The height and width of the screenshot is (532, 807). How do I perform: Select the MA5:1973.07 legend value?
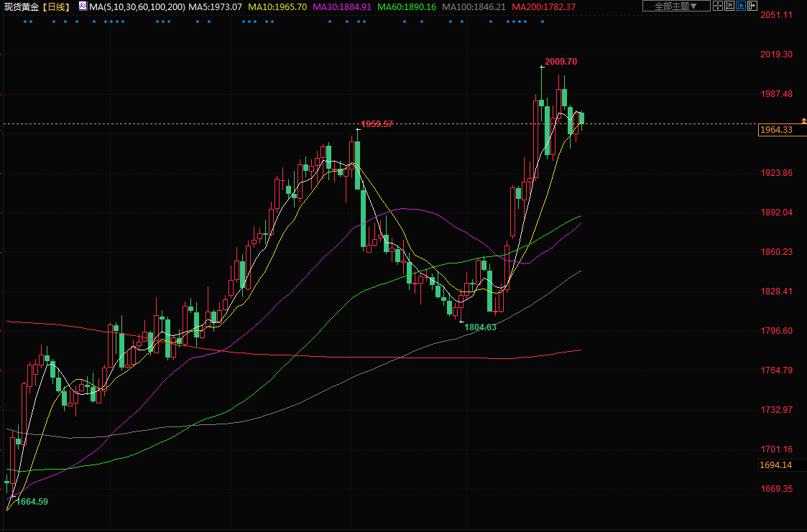pyautogui.click(x=216, y=6)
